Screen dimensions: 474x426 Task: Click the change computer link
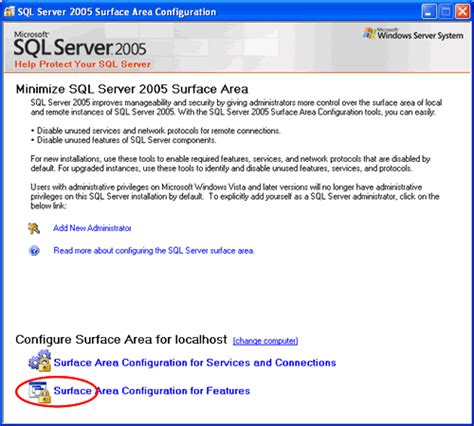265,341
